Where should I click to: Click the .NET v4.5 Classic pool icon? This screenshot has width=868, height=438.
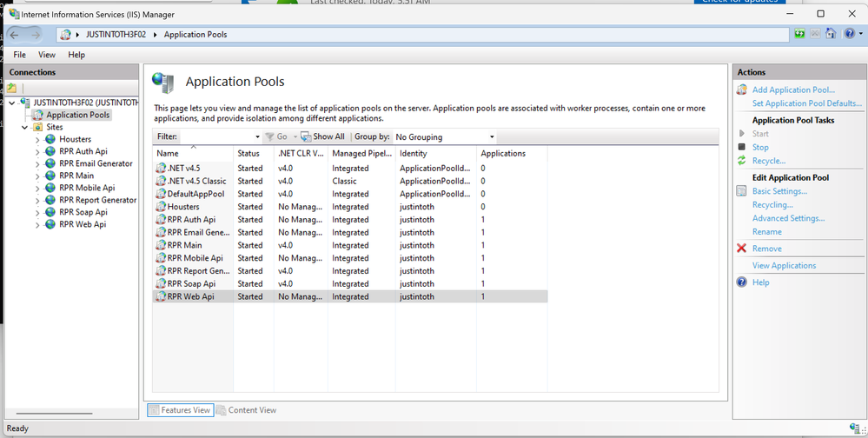[161, 181]
